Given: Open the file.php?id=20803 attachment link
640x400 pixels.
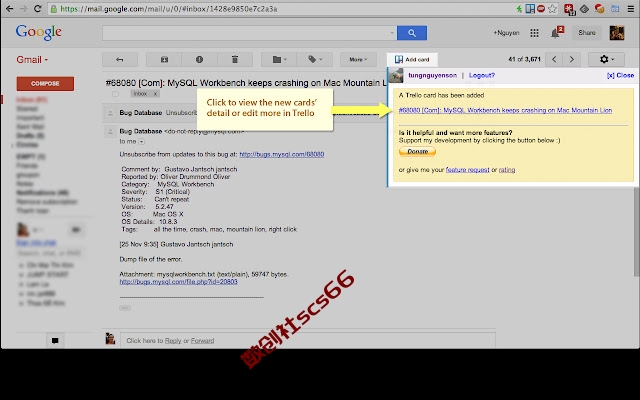Looking at the screenshot, I should 178,282.
